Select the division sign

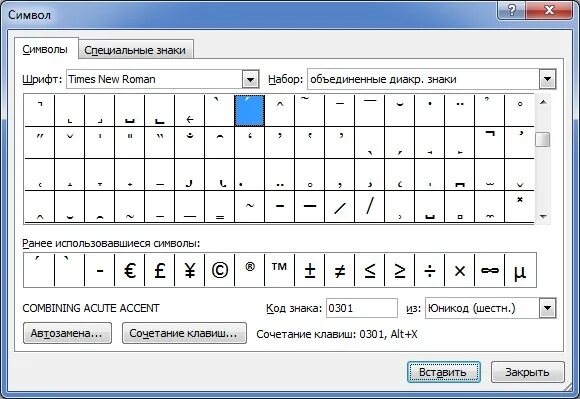pyautogui.click(x=429, y=270)
